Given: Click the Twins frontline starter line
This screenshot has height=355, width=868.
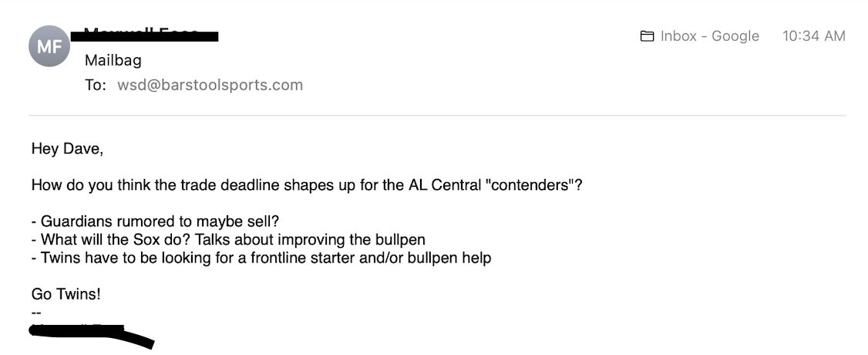Looking at the screenshot, I should [261, 258].
